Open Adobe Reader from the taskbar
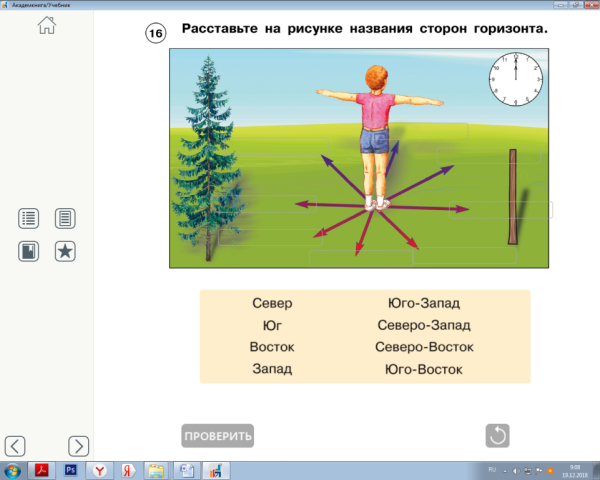 tap(42, 470)
